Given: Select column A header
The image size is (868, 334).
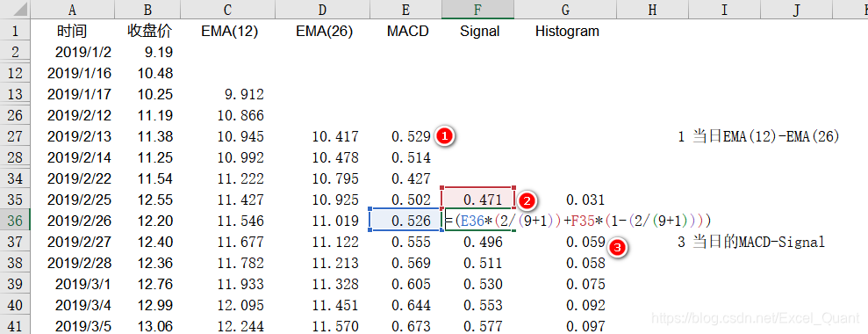Looking at the screenshot, I should pyautogui.click(x=73, y=10).
